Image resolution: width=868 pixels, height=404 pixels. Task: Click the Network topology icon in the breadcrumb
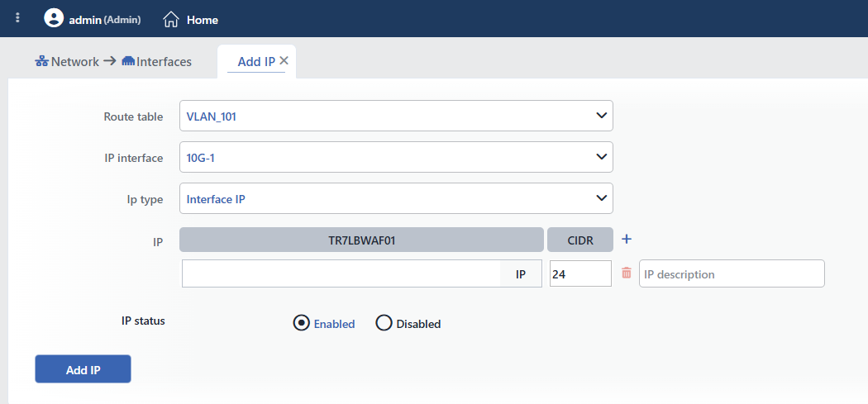pos(41,61)
